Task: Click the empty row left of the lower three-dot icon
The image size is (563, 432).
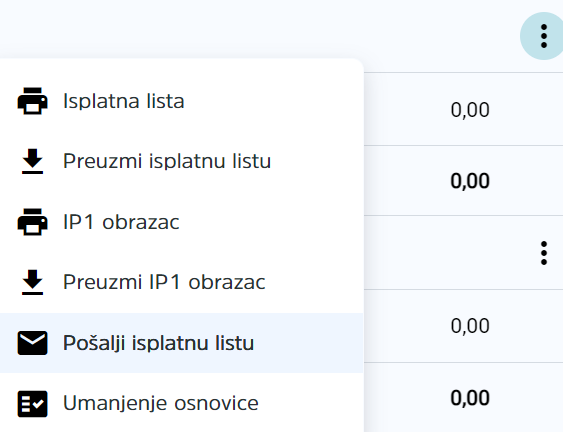Action: 449,253
